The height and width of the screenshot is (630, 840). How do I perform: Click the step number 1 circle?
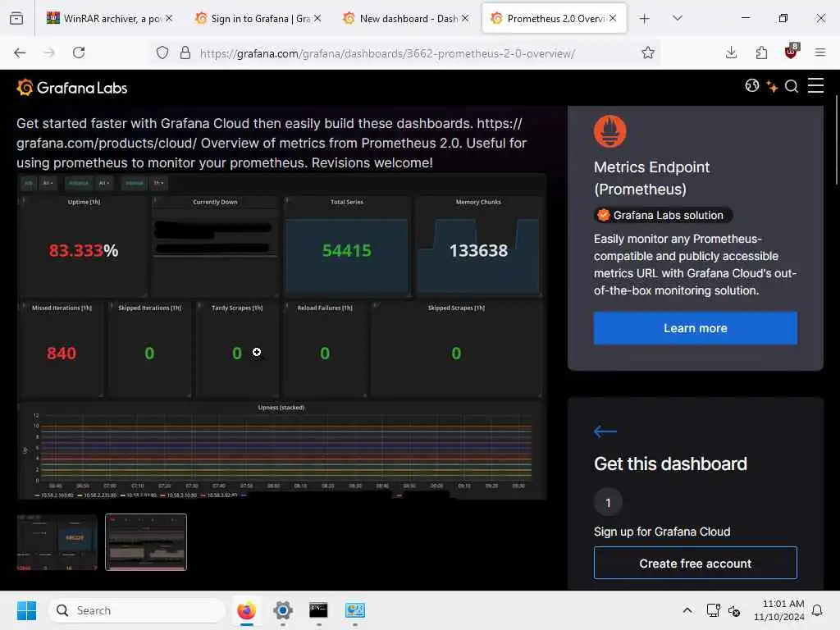pyautogui.click(x=608, y=503)
